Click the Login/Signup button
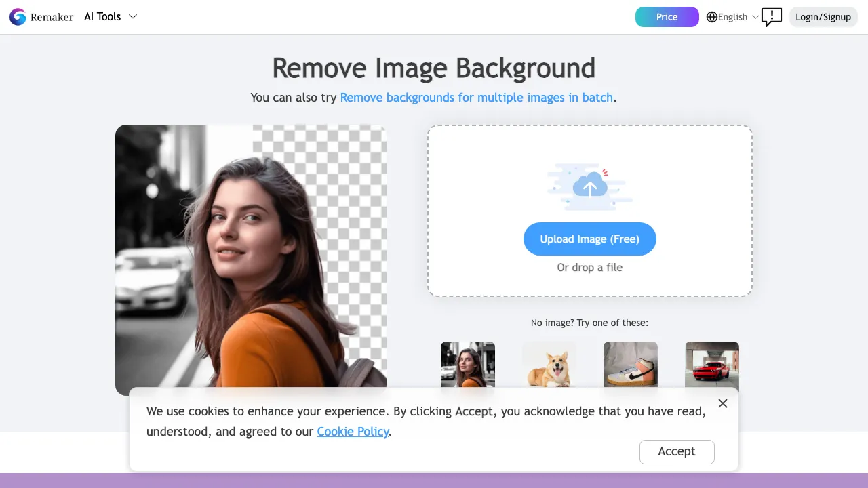Screen dimensions: 868x488 pyautogui.click(x=823, y=16)
